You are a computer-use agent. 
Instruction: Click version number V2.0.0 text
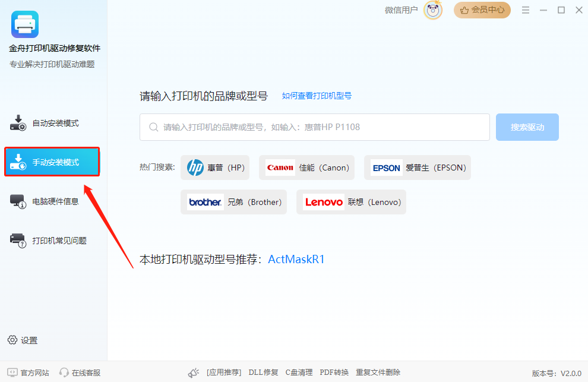point(571,373)
